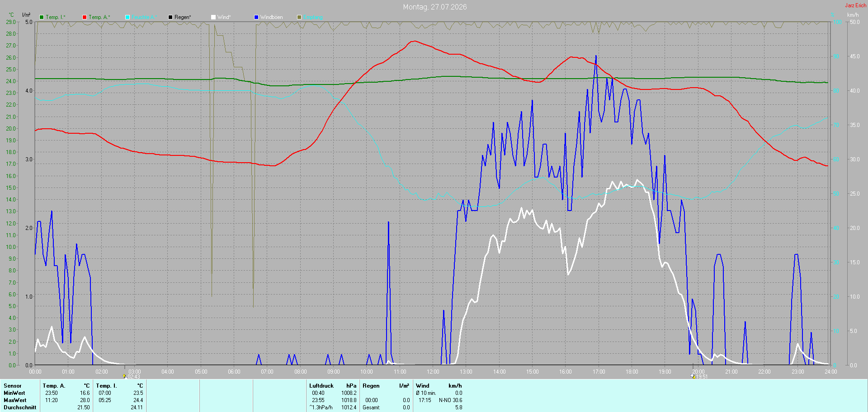Click the 'MaxWert' row label
The width and height of the screenshot is (868, 412).
(x=15, y=400)
